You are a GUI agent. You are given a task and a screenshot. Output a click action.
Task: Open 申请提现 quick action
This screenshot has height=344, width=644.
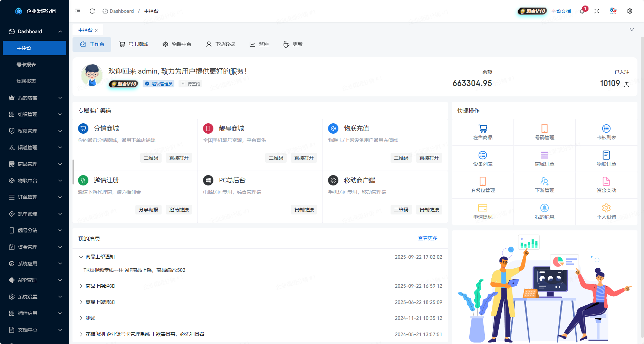[482, 211]
